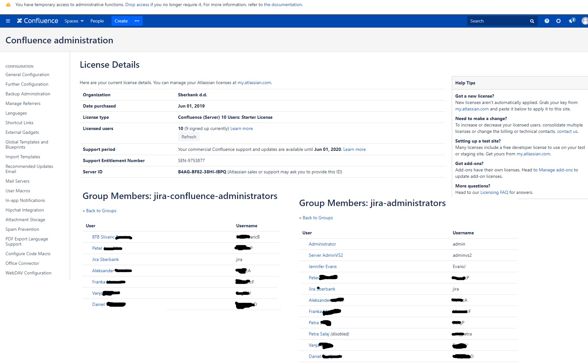
Task: Click the contact us link
Action: point(567,131)
